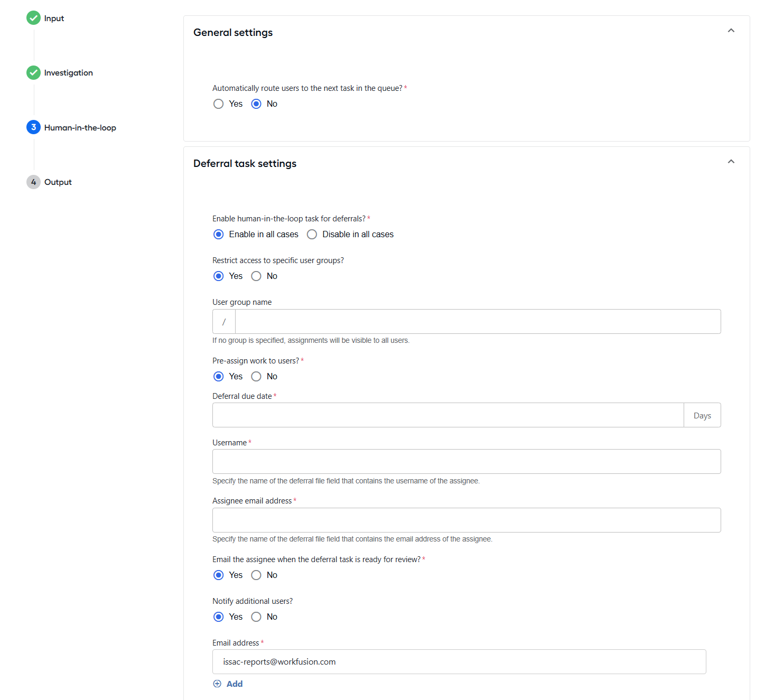Select Yes for restrict access to user groups
Viewport: 765px width, 700px height.
[218, 276]
